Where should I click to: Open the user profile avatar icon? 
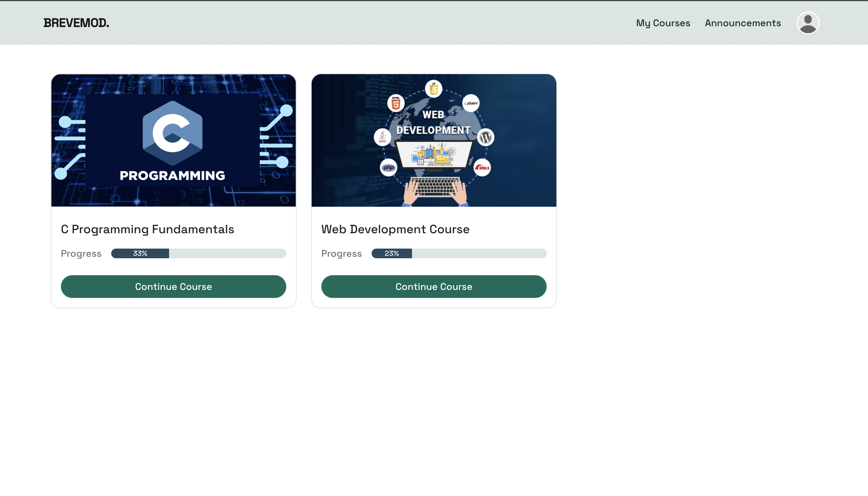tap(807, 23)
